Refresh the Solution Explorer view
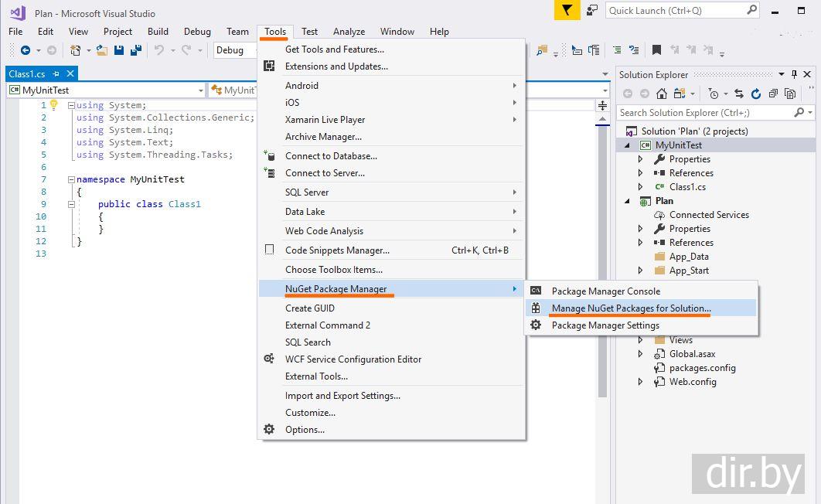This screenshot has height=504, width=821. pyautogui.click(x=755, y=94)
